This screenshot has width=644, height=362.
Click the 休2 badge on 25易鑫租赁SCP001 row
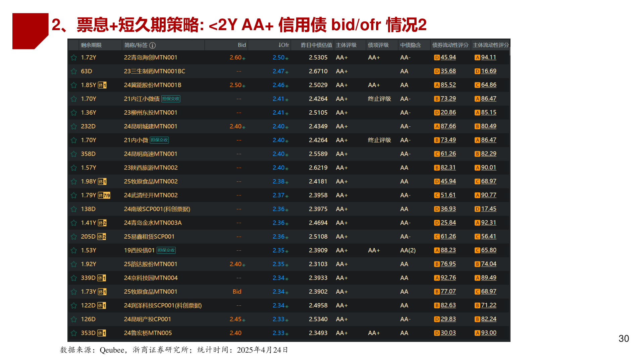[x=102, y=237]
